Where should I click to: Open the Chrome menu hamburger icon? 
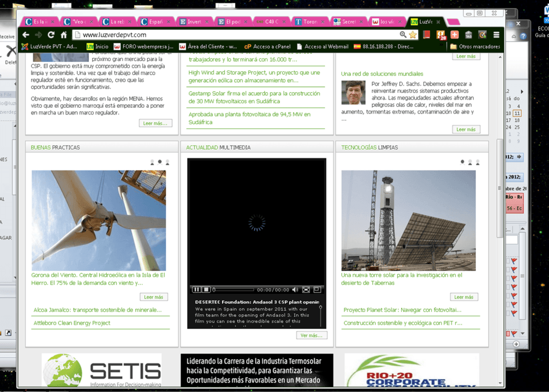point(496,34)
